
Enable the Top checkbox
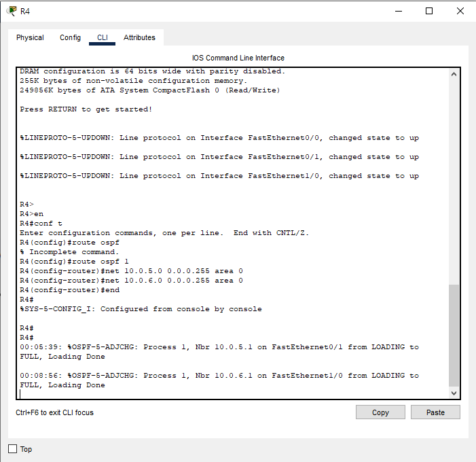pos(12,449)
